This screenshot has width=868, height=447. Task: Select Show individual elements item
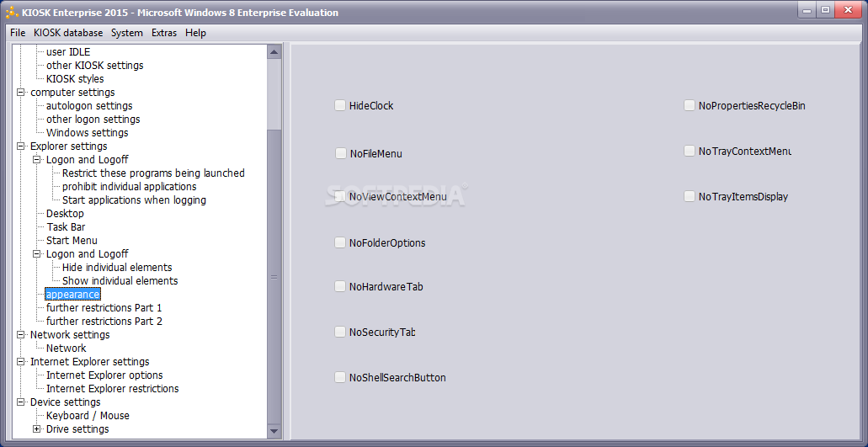pos(120,280)
